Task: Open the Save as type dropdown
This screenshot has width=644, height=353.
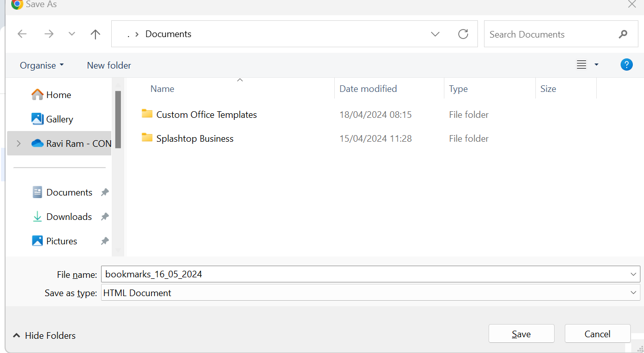Action: point(633,293)
